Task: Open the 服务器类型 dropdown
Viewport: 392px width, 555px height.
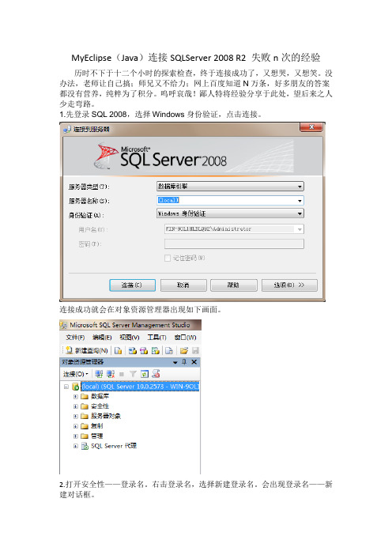Action: click(x=230, y=186)
